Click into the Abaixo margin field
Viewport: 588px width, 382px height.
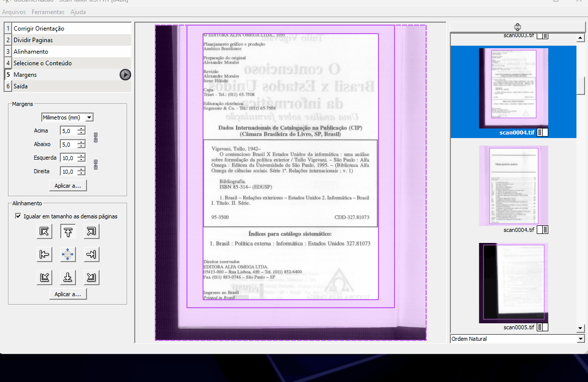[69, 144]
